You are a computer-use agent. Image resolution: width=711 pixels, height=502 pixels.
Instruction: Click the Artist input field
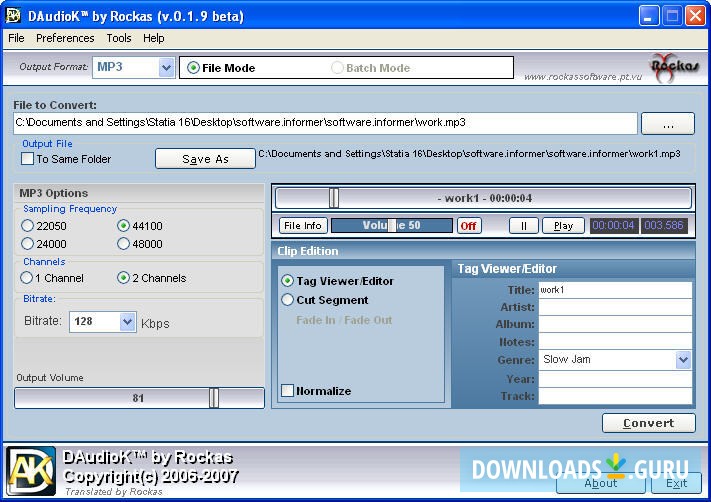615,307
